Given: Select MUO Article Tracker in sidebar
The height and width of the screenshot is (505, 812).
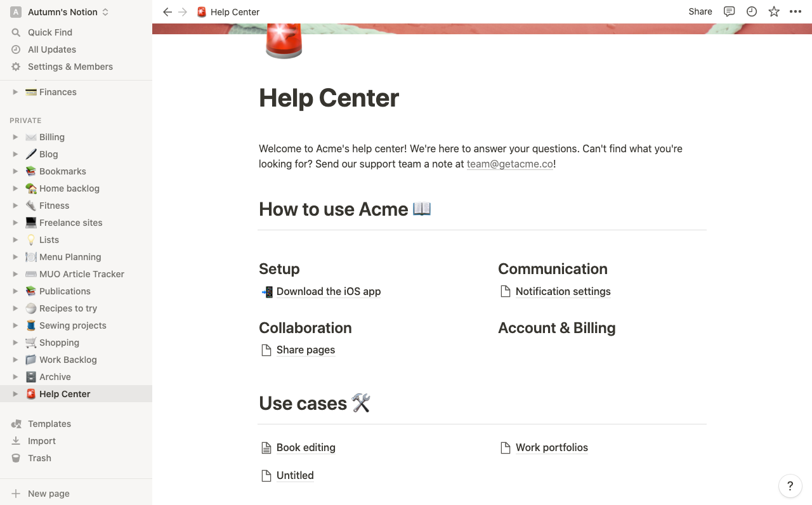Looking at the screenshot, I should tap(76, 274).
